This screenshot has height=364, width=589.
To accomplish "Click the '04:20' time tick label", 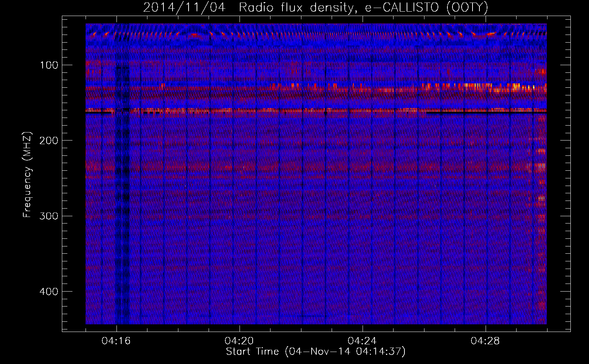I will tap(239, 341).
